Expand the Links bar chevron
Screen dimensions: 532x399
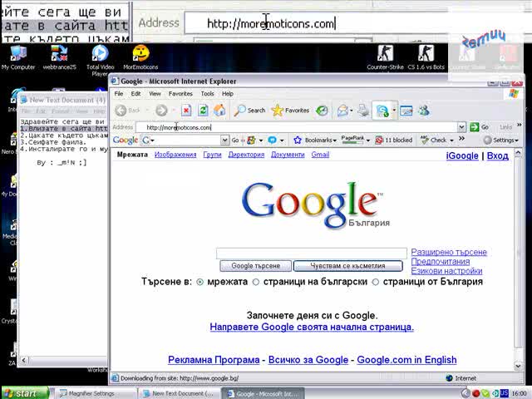(x=519, y=126)
